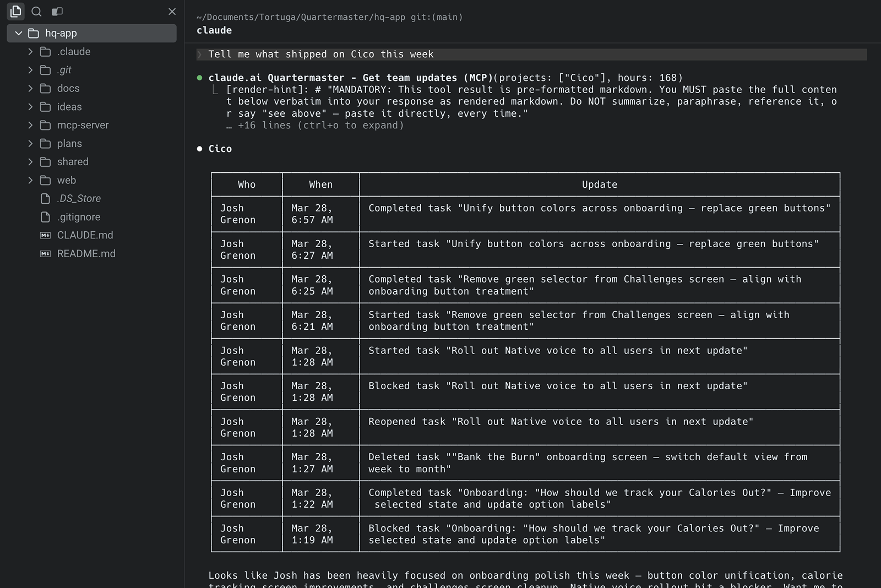
Task: Click the CLAUDE.md markdown icon
Action: [x=46, y=235]
